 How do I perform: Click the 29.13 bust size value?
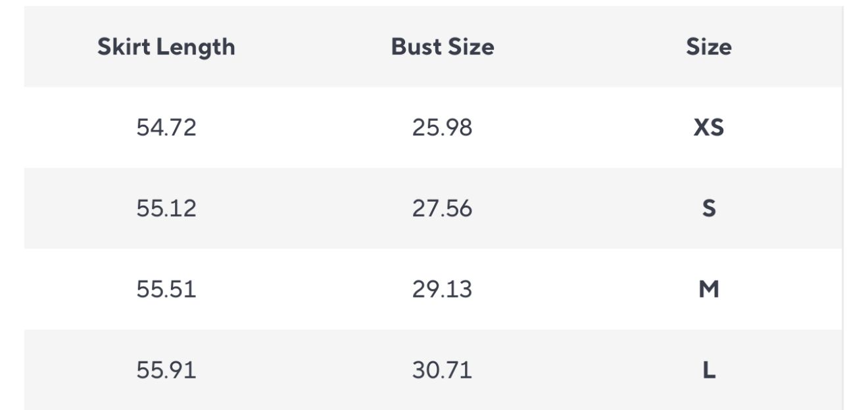[x=443, y=289]
